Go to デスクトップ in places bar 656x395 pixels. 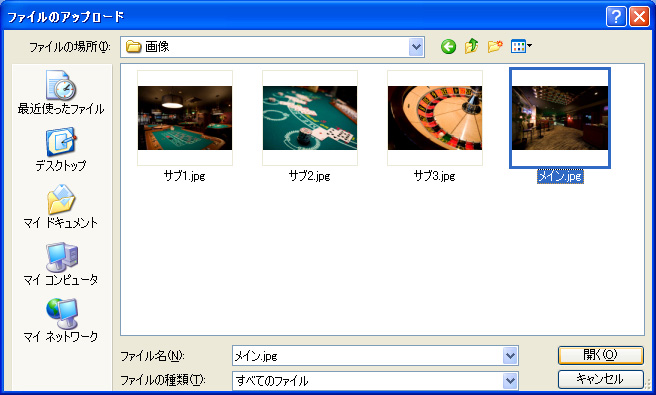(x=61, y=149)
